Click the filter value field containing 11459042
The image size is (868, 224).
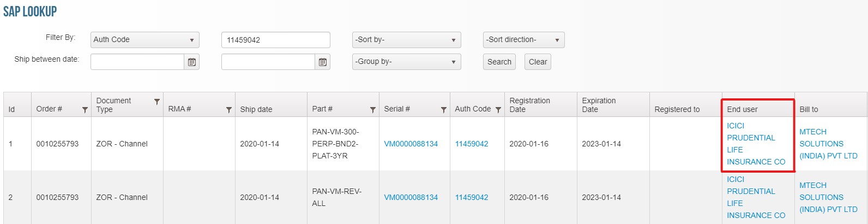click(275, 40)
